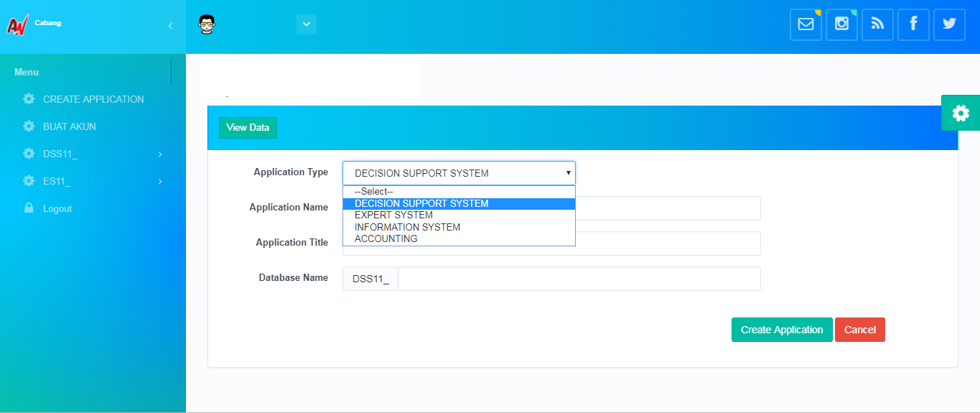Expand the ES11_ submenu chevron
The image size is (980, 413).
pos(160,181)
